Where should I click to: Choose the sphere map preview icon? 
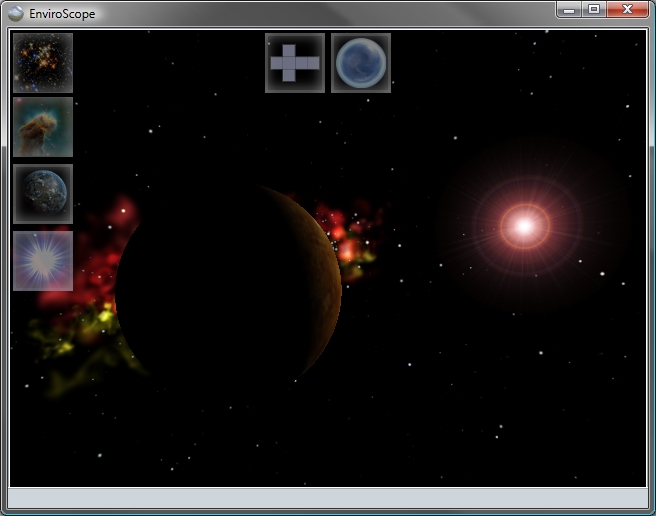click(361, 63)
